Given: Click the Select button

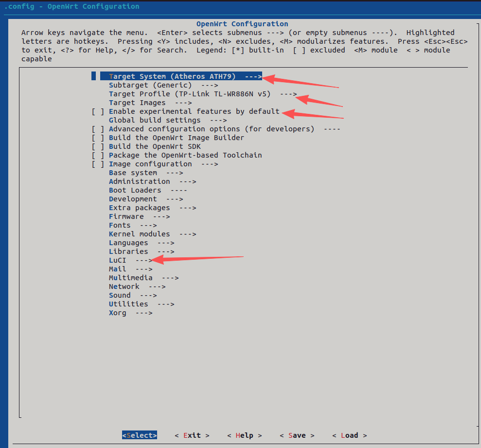Looking at the screenshot, I should [140, 435].
